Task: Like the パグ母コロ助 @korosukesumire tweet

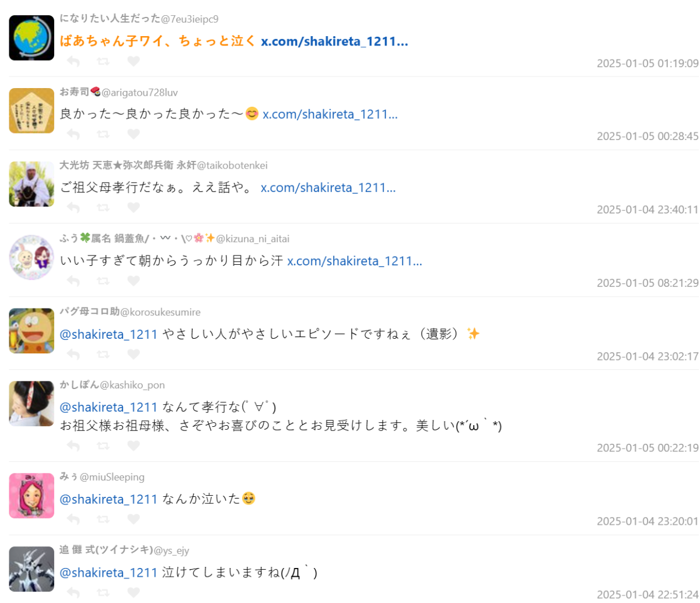Action: pyautogui.click(x=134, y=353)
